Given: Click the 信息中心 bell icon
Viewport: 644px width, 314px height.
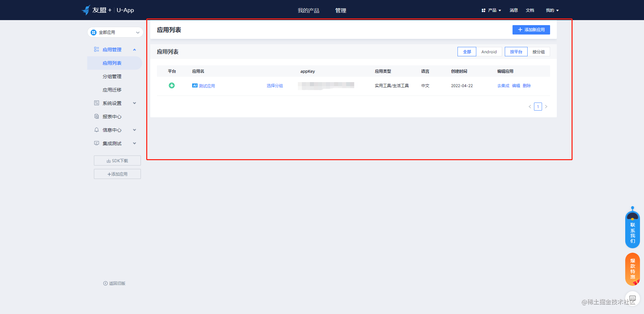Looking at the screenshot, I should [97, 130].
